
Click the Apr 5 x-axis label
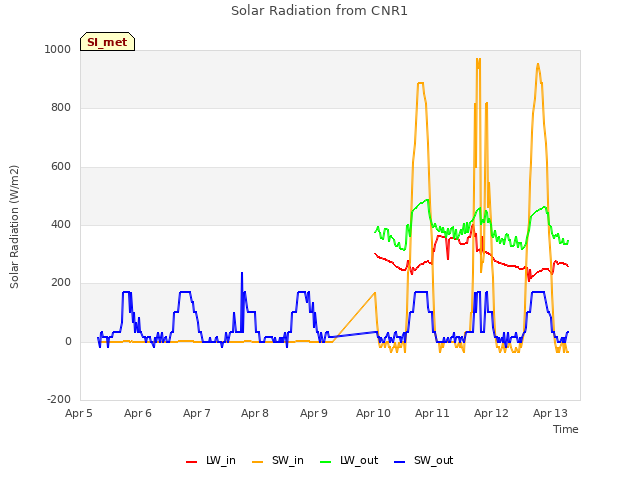pyautogui.click(x=79, y=413)
